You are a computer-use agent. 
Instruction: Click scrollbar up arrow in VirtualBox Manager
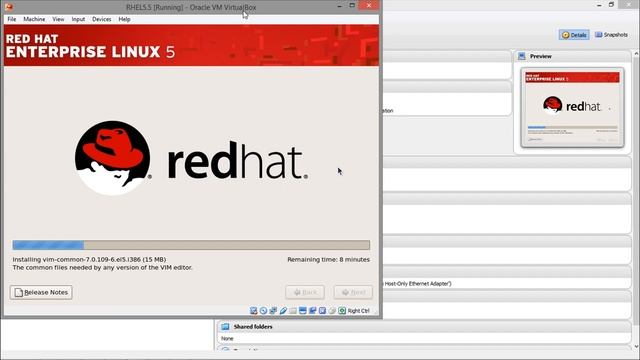point(636,53)
